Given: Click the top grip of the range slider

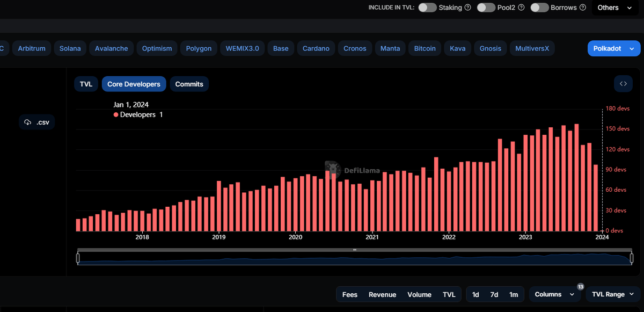Looking at the screenshot, I should tap(355, 250).
